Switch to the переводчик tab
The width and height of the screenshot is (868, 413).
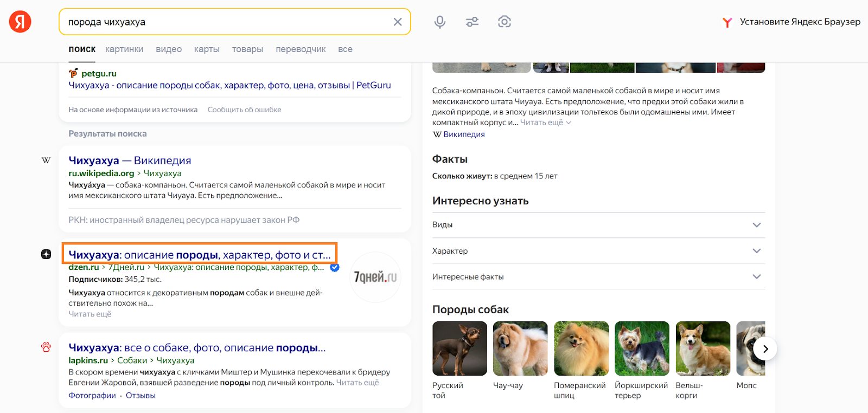[x=301, y=49]
